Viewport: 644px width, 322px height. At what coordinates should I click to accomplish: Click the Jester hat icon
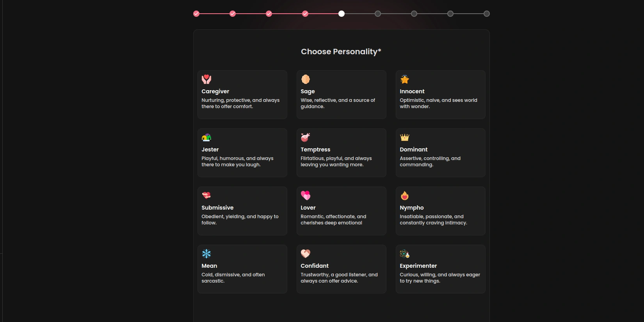point(206,137)
